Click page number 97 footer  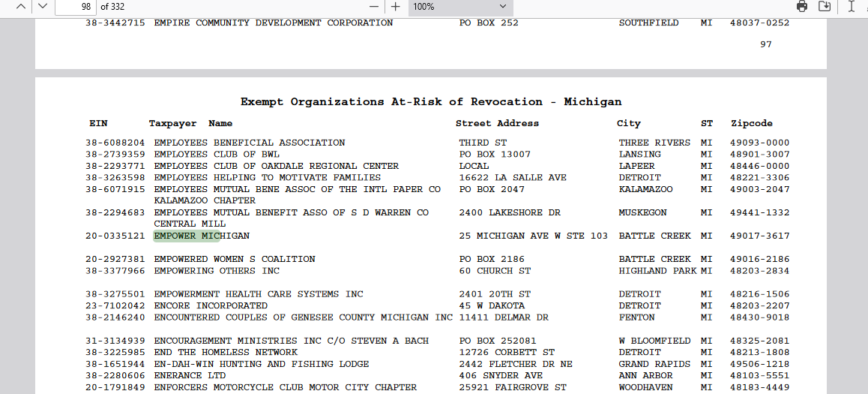(765, 44)
